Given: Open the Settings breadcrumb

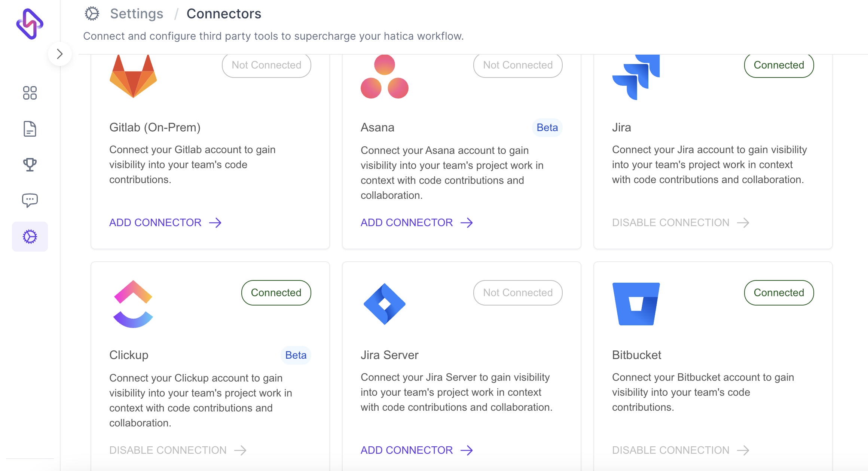Looking at the screenshot, I should [x=137, y=13].
